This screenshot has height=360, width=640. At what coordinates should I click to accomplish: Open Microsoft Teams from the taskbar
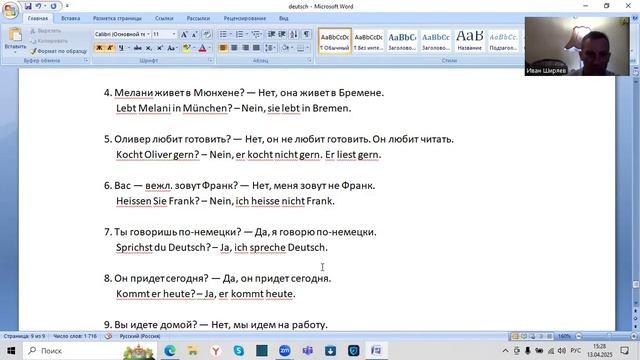pos(308,351)
